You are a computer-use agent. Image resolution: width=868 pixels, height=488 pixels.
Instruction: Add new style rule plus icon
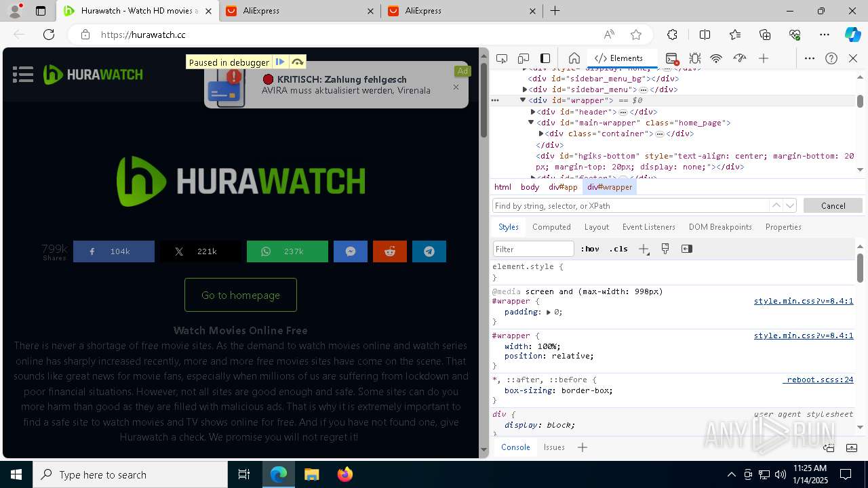click(x=644, y=249)
